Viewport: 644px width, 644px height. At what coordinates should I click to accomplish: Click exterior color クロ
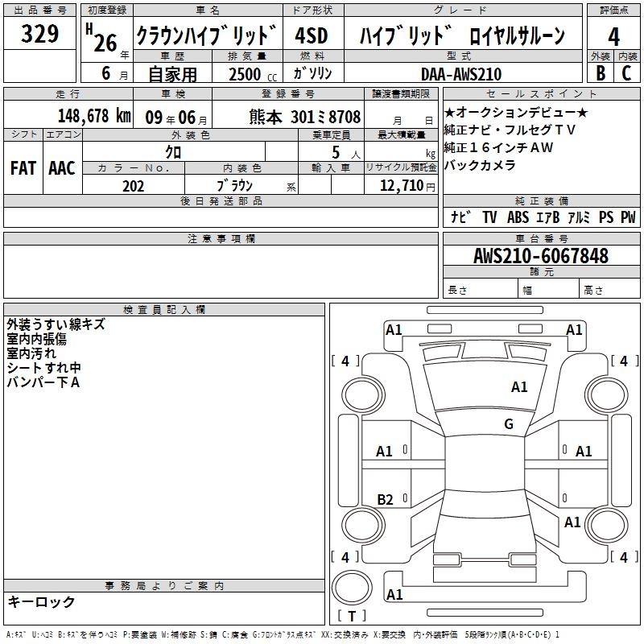173,152
